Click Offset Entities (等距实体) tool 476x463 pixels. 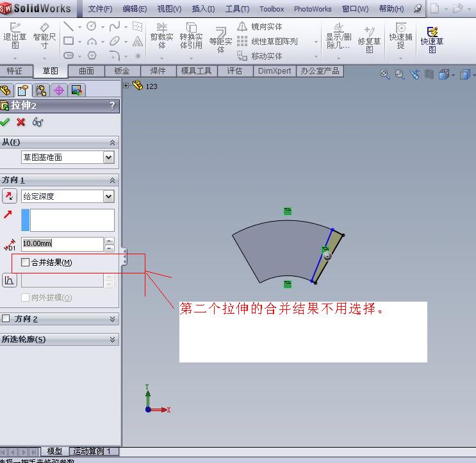tap(220, 40)
